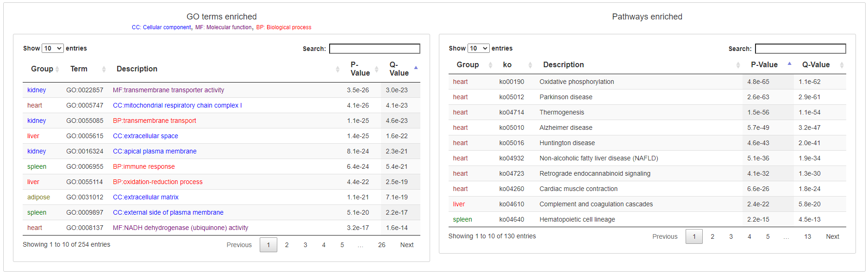Click the GO terms search field

tap(375, 49)
